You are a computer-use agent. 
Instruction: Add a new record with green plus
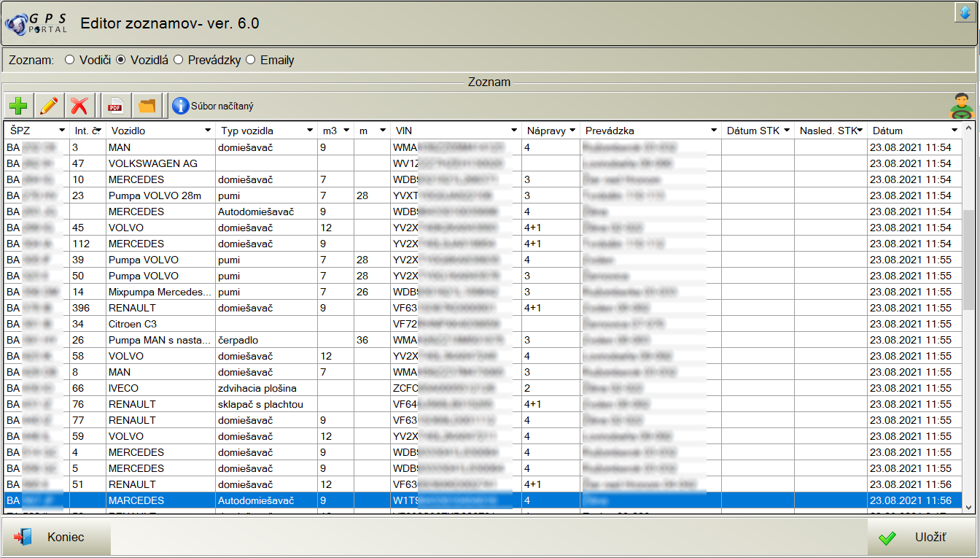coord(18,106)
